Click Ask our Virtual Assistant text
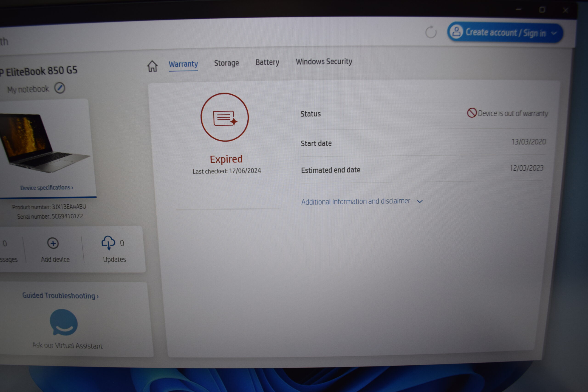 67,346
